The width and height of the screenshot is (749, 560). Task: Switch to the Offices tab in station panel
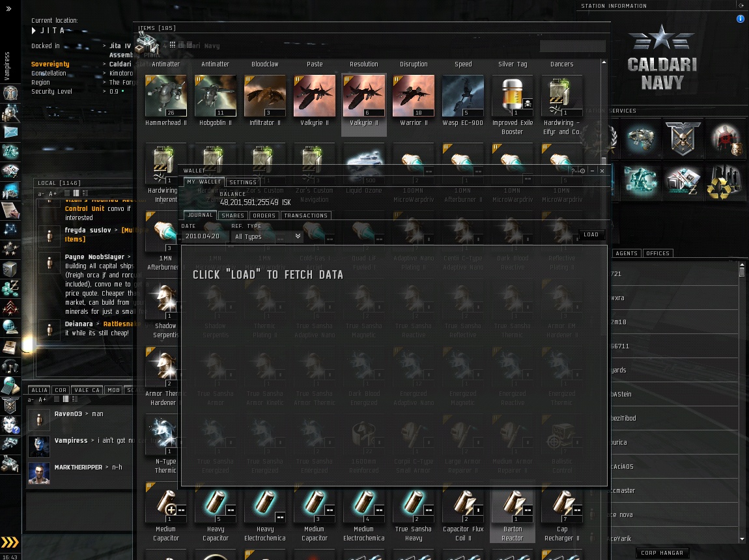click(x=658, y=253)
